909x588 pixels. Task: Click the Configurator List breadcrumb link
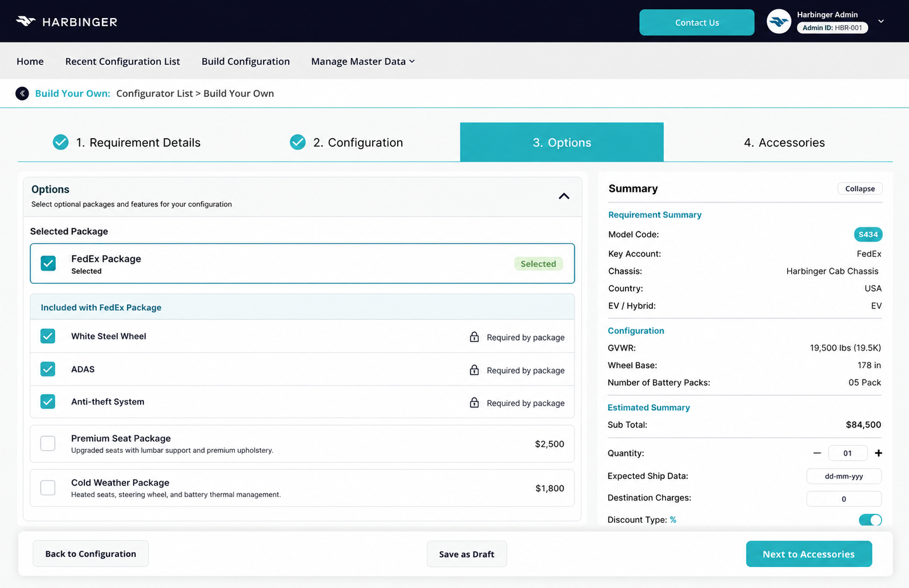click(x=155, y=93)
